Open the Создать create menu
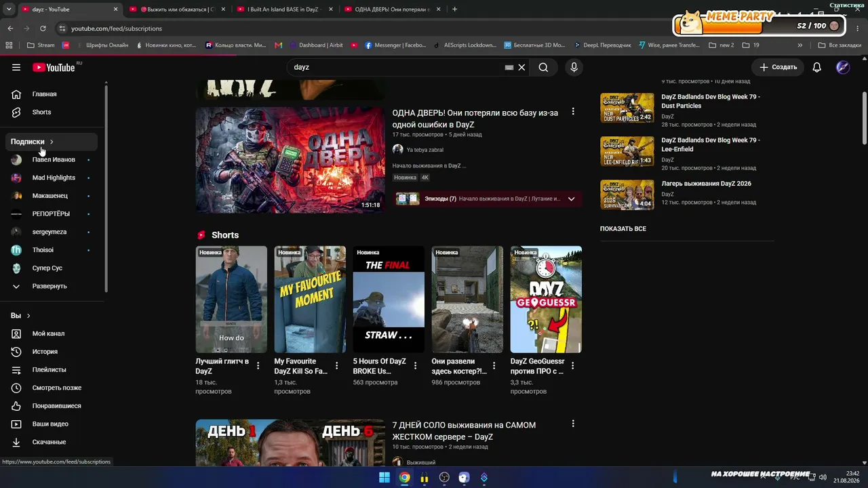The image size is (868, 488). (778, 67)
